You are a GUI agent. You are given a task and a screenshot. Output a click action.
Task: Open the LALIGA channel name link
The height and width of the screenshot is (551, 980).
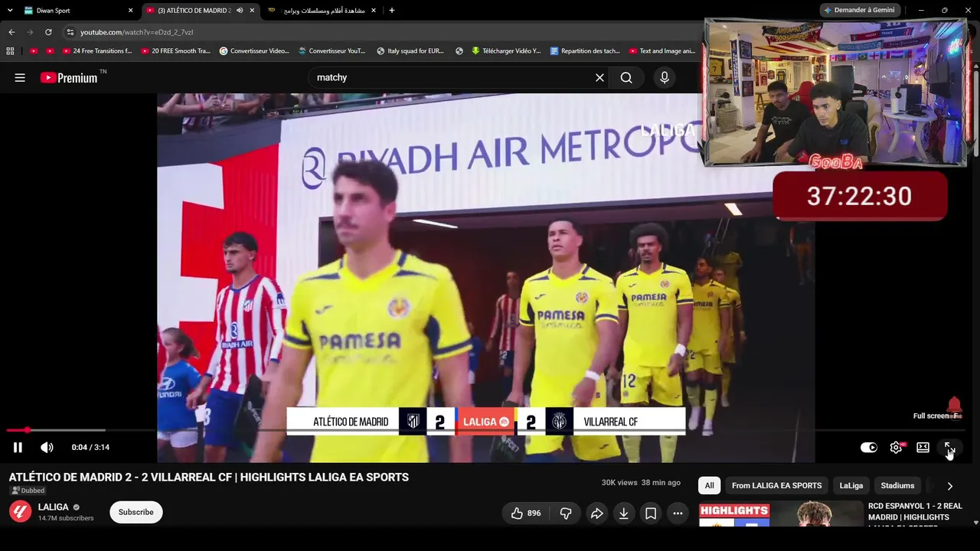54,507
